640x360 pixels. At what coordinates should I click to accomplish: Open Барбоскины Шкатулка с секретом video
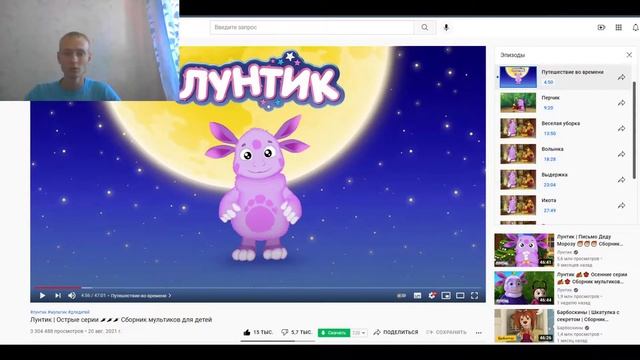point(524,326)
